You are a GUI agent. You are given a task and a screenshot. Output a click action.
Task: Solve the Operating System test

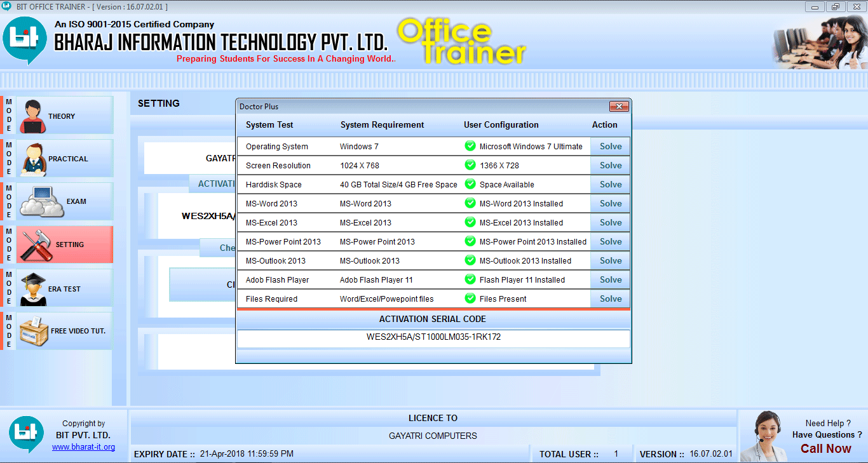point(611,146)
